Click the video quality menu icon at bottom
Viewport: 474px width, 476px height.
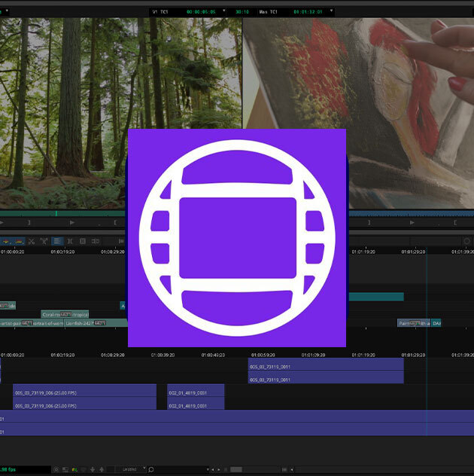tap(65, 470)
